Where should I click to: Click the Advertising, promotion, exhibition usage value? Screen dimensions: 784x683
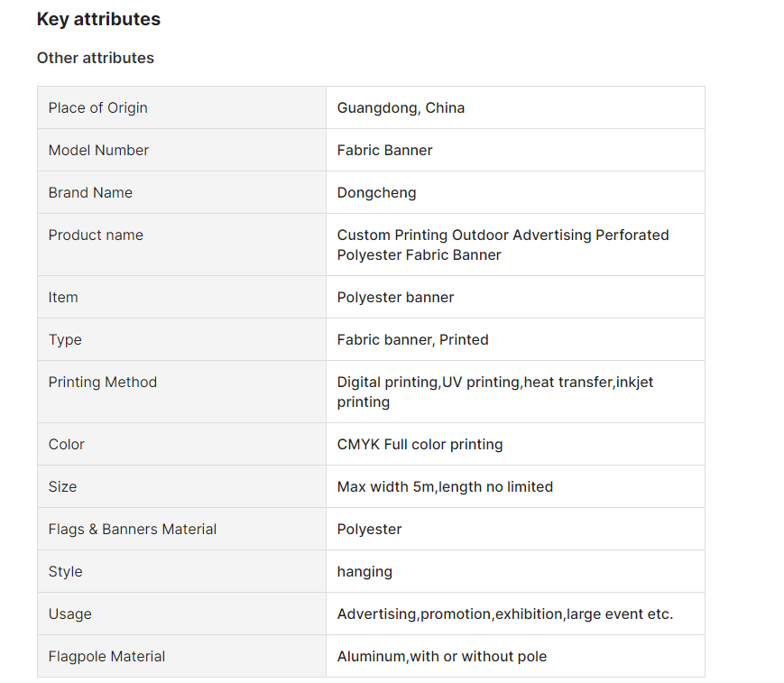pos(505,614)
